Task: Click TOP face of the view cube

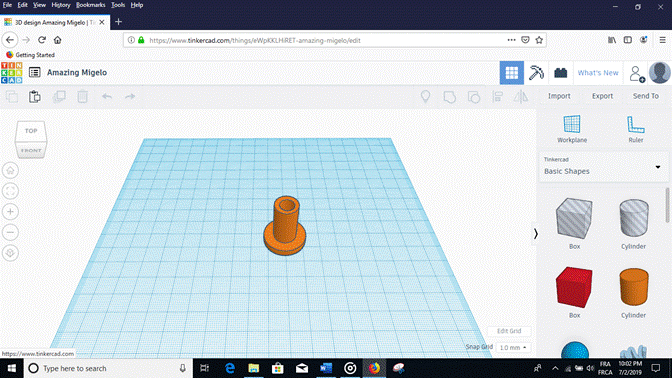Action: click(31, 131)
